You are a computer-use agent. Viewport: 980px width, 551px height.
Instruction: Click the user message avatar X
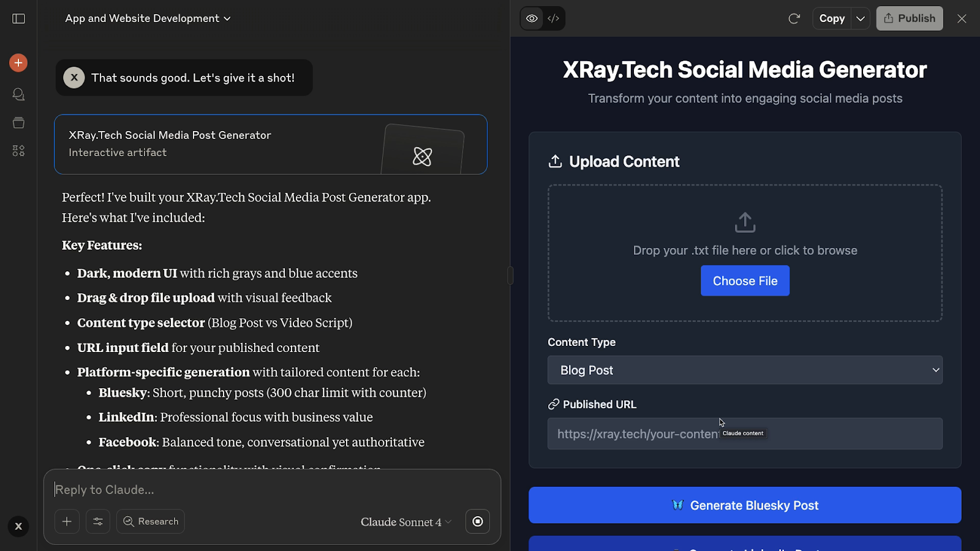pyautogui.click(x=74, y=78)
